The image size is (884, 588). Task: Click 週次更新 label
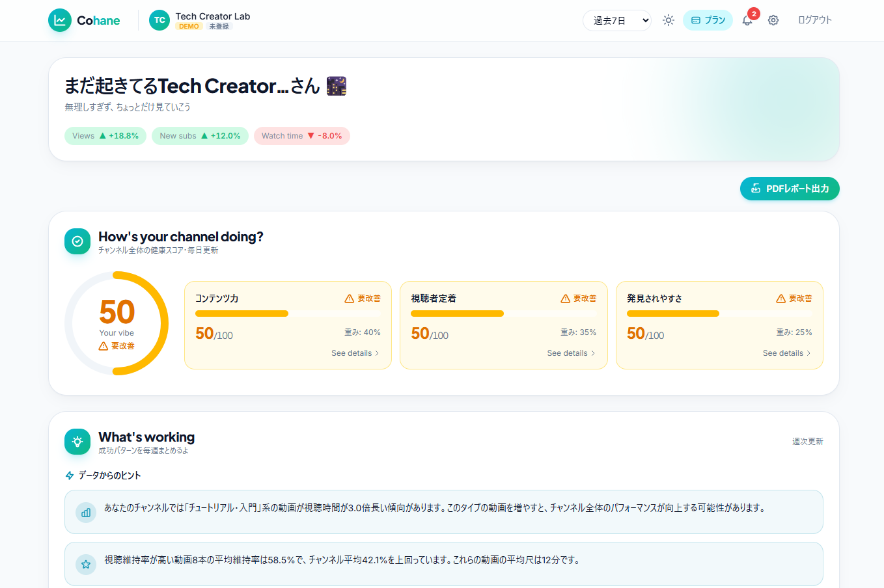point(808,442)
